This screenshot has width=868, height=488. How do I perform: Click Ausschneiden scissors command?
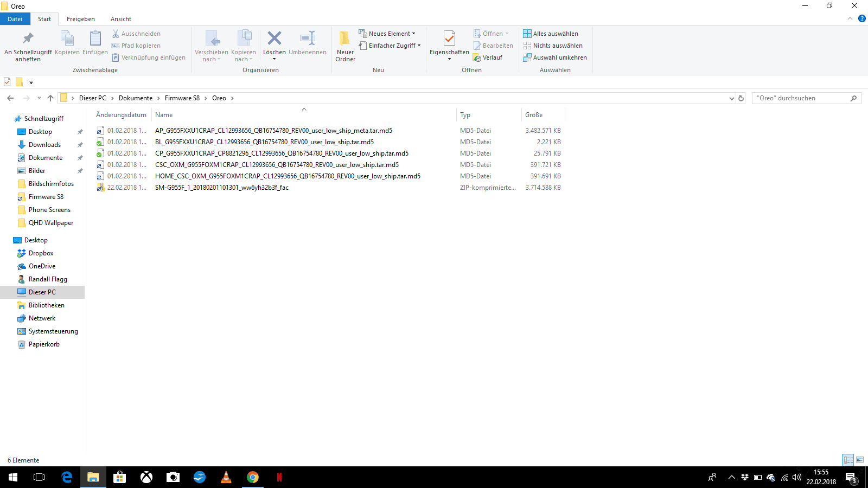tap(136, 34)
